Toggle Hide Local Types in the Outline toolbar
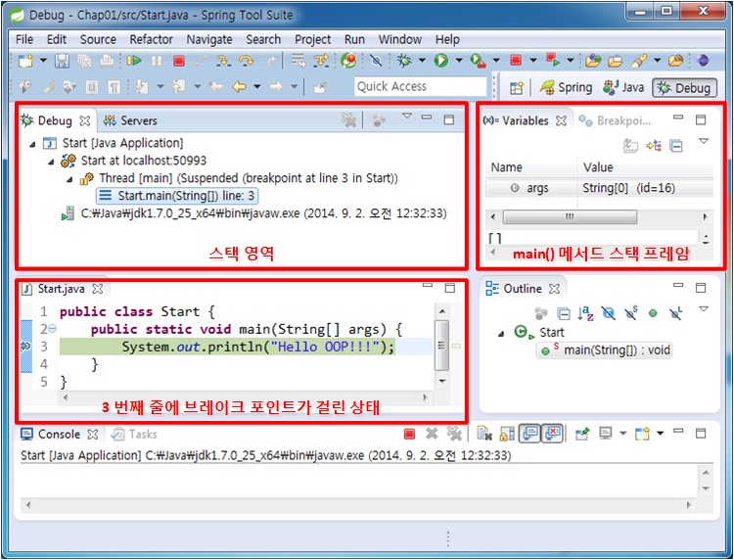The height and width of the screenshot is (560, 734). coord(675,313)
